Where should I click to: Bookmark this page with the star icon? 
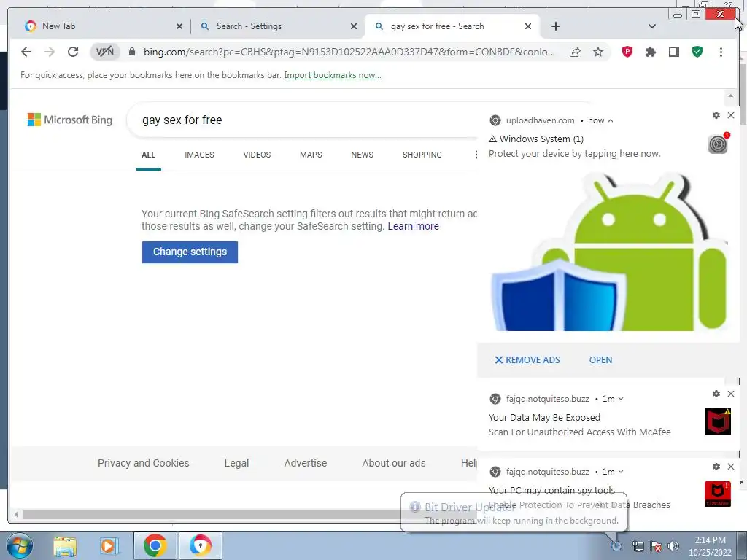coord(598,52)
